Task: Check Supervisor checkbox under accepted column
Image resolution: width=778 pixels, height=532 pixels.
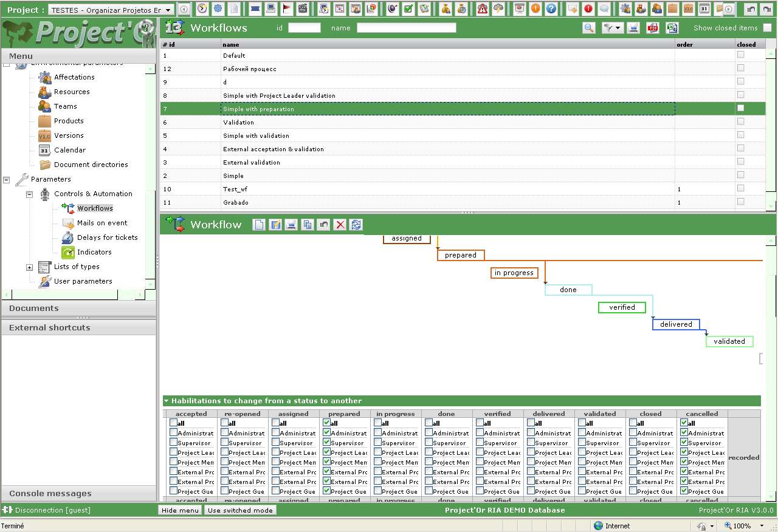Action: [x=174, y=443]
